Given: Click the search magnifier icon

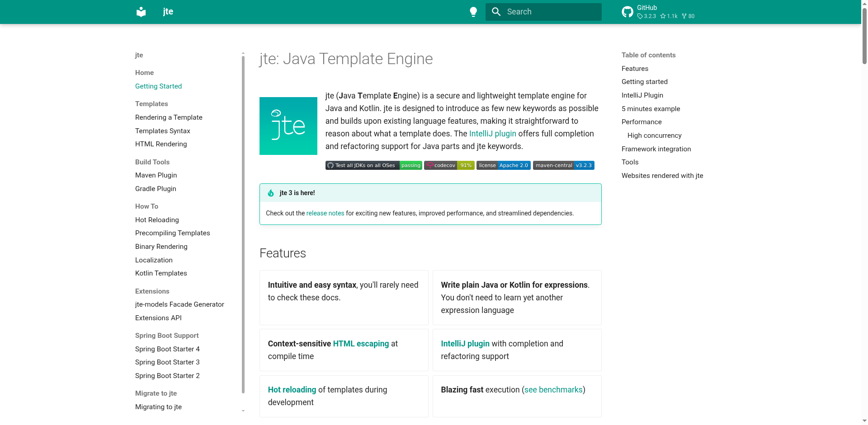Looking at the screenshot, I should point(496,12).
